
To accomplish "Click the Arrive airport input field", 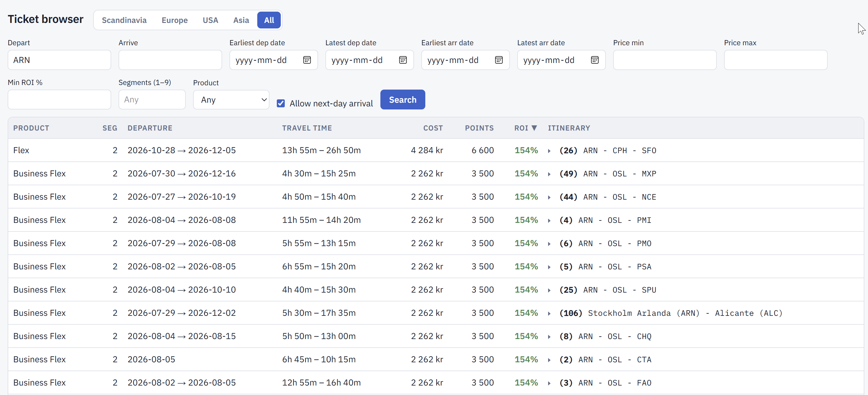I will click(x=170, y=60).
